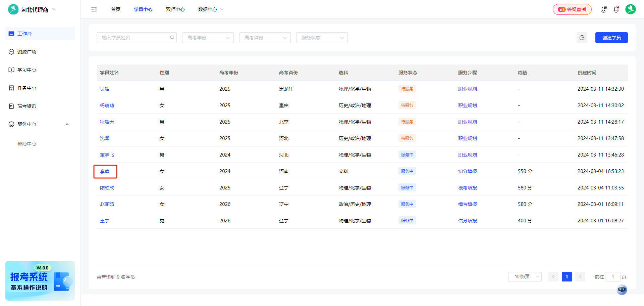
Task: Click the search magnifier icon
Action: pos(172,38)
